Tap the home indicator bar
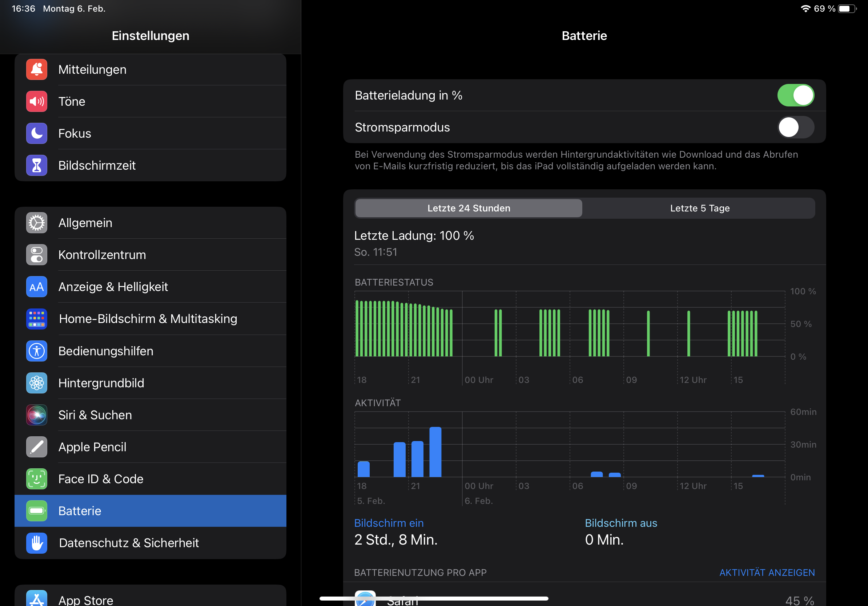Viewport: 868px width, 606px height. coord(434,598)
